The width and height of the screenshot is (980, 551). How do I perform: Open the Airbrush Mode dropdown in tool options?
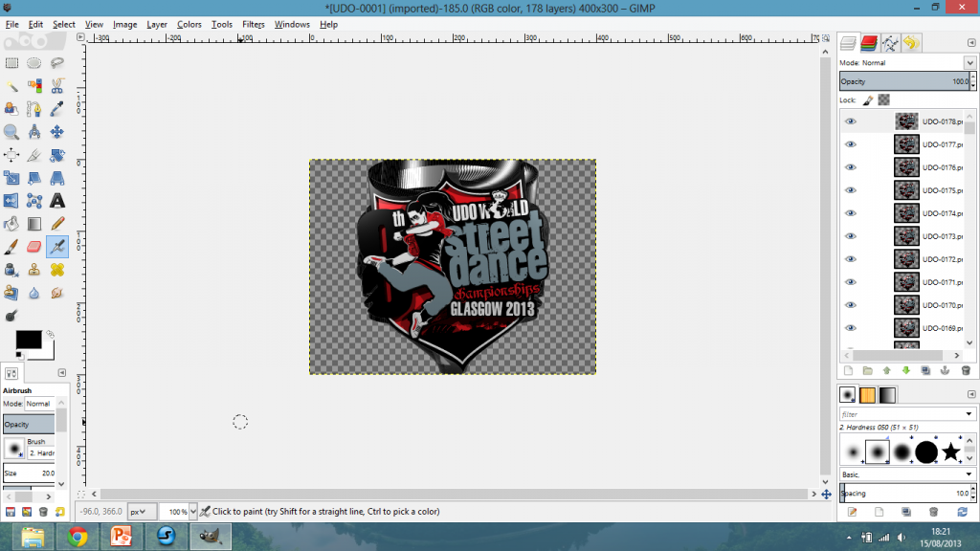coord(40,404)
